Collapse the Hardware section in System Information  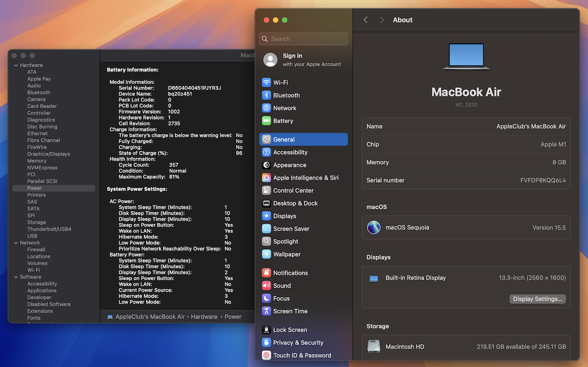coord(16,65)
